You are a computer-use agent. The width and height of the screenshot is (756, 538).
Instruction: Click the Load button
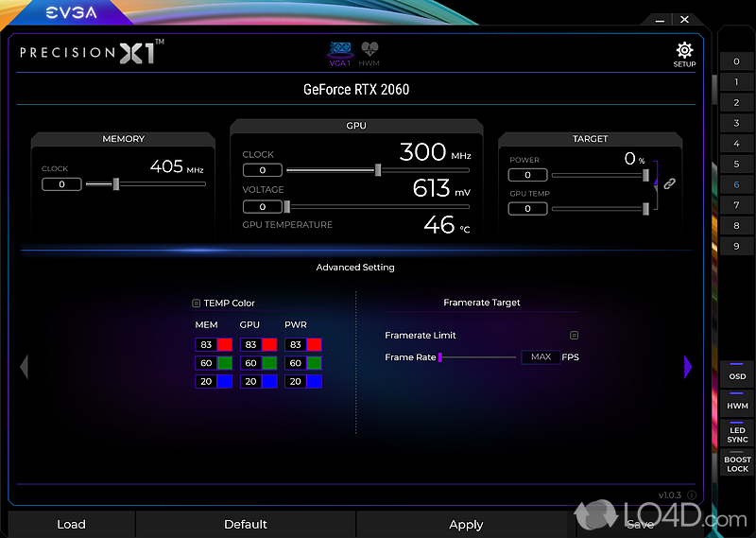coord(72,525)
